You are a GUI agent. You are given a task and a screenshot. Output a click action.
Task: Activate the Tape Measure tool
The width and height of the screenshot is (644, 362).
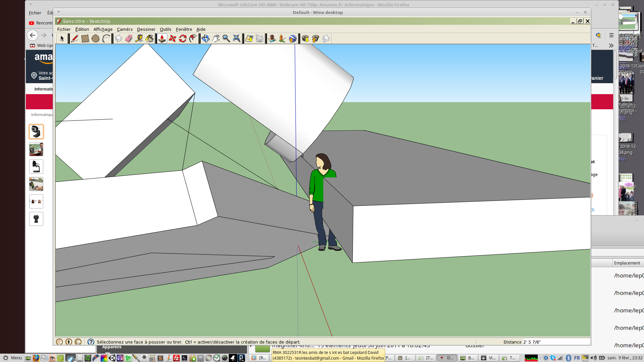(x=139, y=39)
